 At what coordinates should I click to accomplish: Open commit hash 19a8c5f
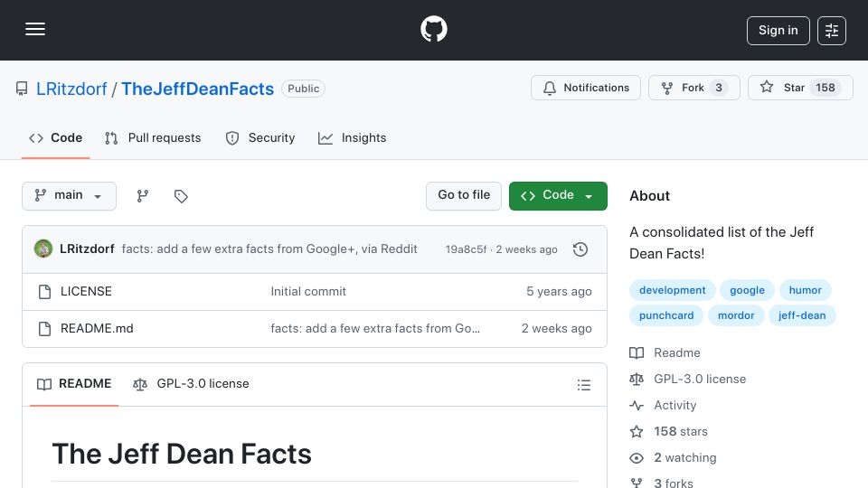coord(467,249)
